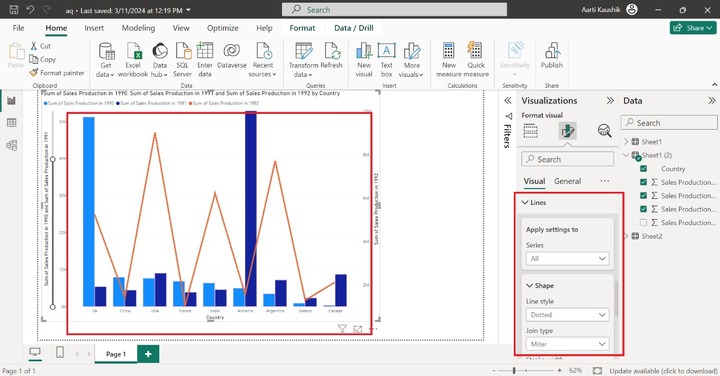Open the More visuals icon

(x=411, y=51)
